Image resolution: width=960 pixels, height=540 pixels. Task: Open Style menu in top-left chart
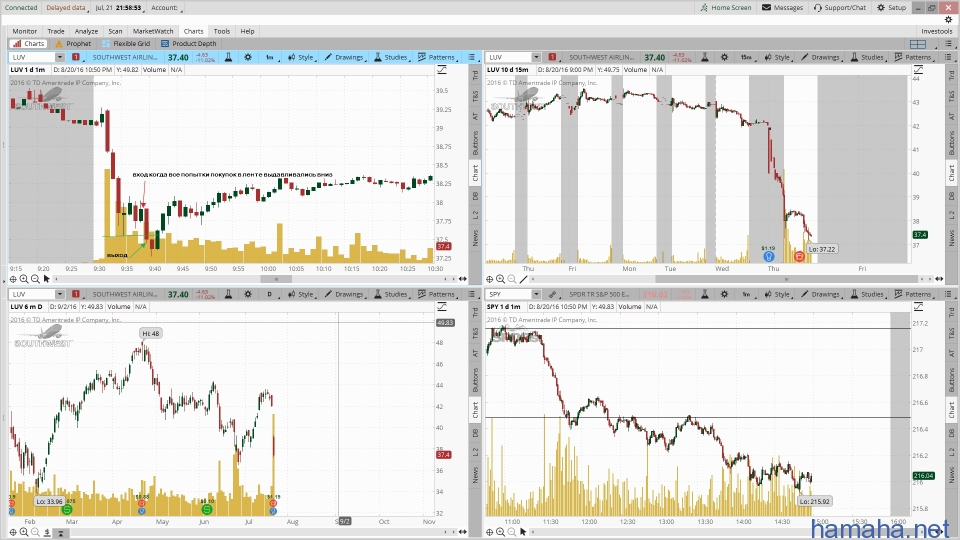pos(301,57)
